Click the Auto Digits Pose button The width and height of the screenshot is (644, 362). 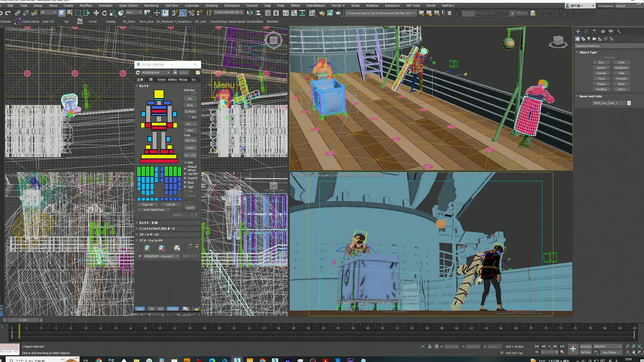tap(153, 210)
